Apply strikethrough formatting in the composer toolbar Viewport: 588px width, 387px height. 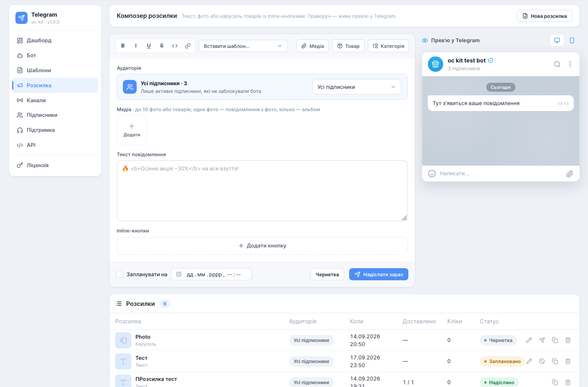tap(162, 46)
